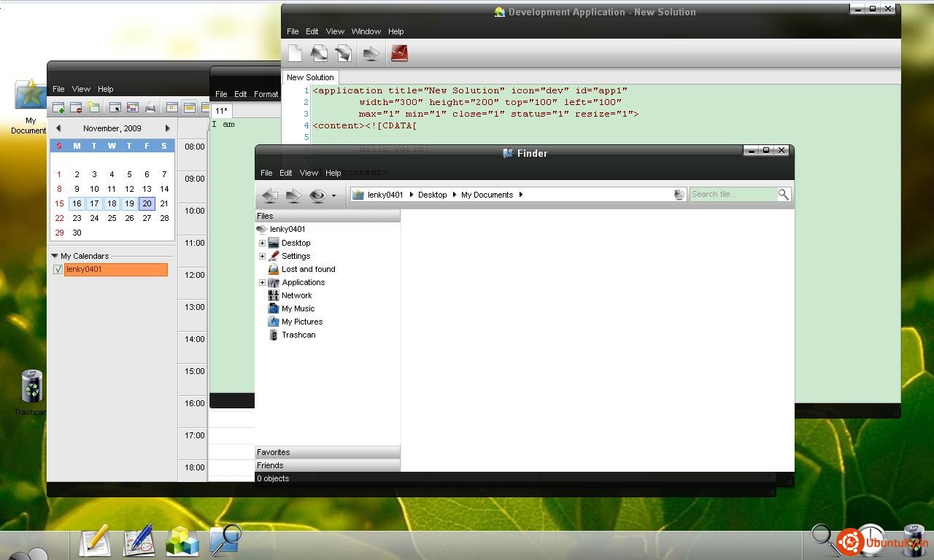
Task: Open the view mode dropdown arrow in Finder
Action: [333, 195]
